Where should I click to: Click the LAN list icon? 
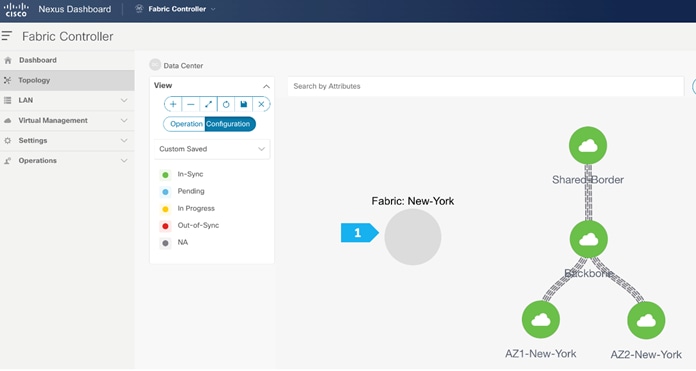tap(8, 100)
